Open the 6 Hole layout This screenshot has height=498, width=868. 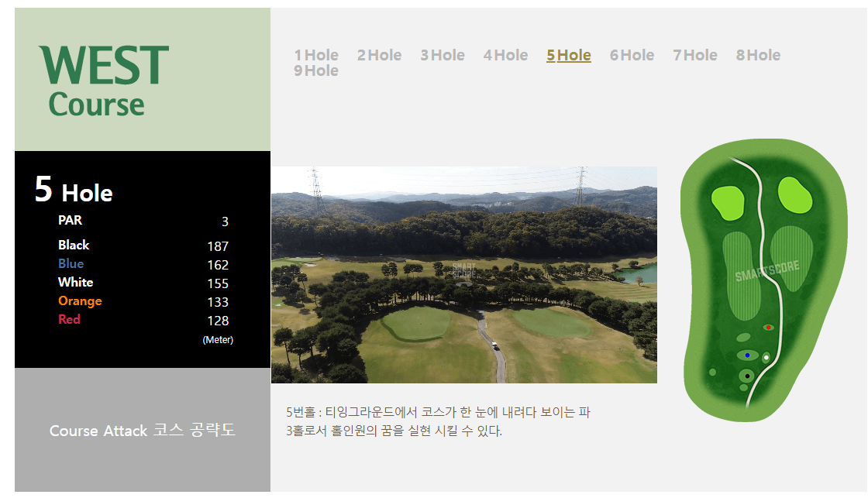[632, 55]
